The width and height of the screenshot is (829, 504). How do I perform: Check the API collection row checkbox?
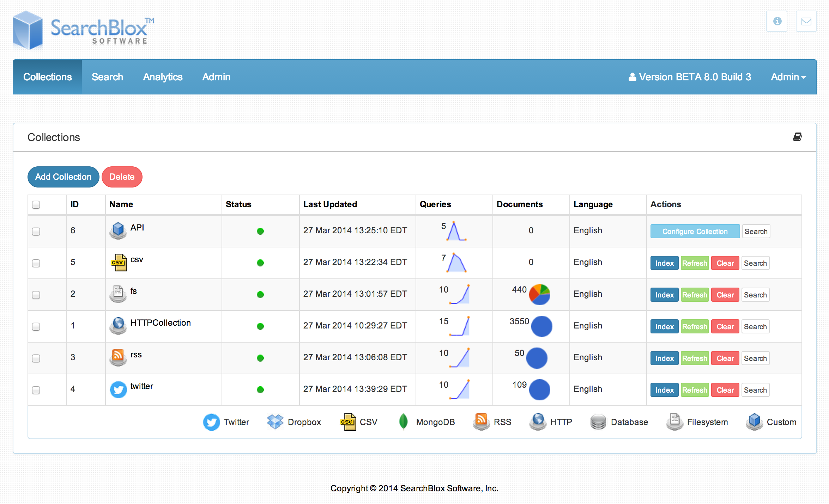point(36,232)
